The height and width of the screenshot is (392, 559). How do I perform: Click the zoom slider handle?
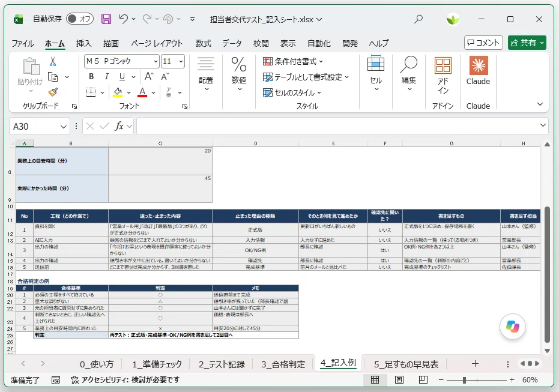[x=464, y=380]
